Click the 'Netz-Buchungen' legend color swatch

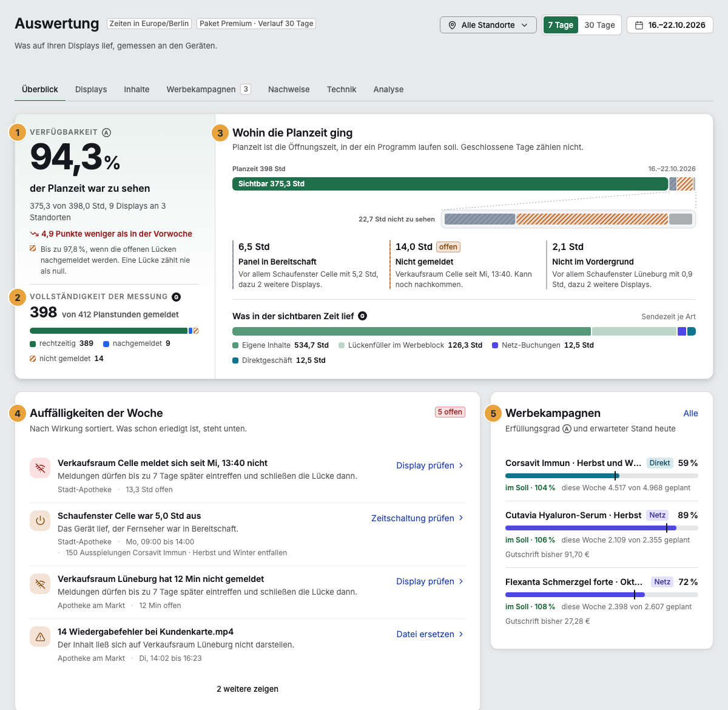tap(495, 345)
